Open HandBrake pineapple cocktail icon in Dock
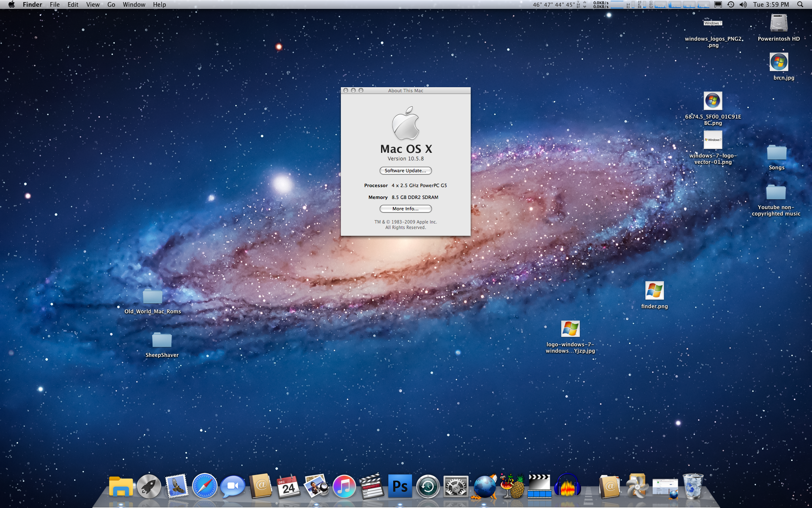This screenshot has width=812, height=508. coord(512,486)
